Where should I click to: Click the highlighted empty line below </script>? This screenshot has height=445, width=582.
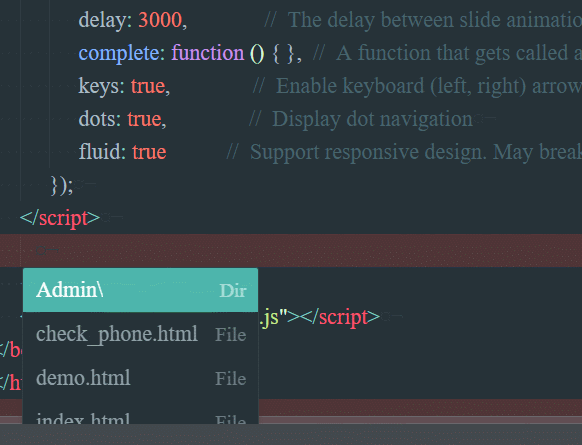[x=291, y=251]
